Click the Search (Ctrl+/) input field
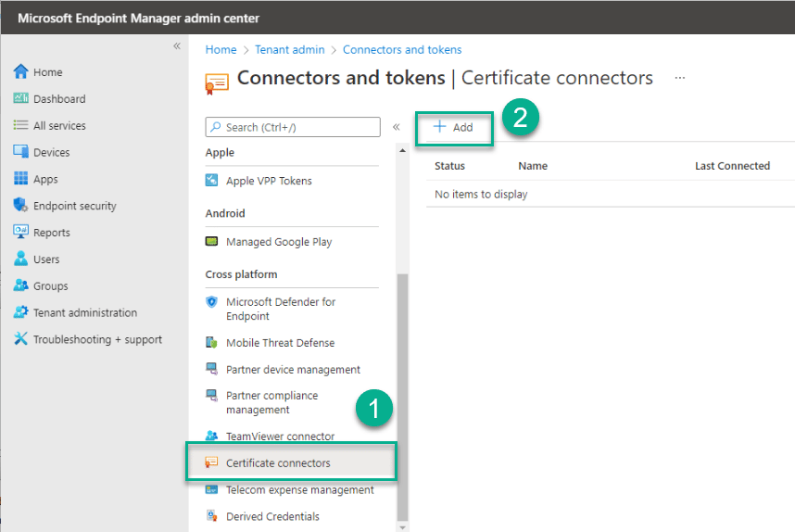 pyautogui.click(x=293, y=127)
